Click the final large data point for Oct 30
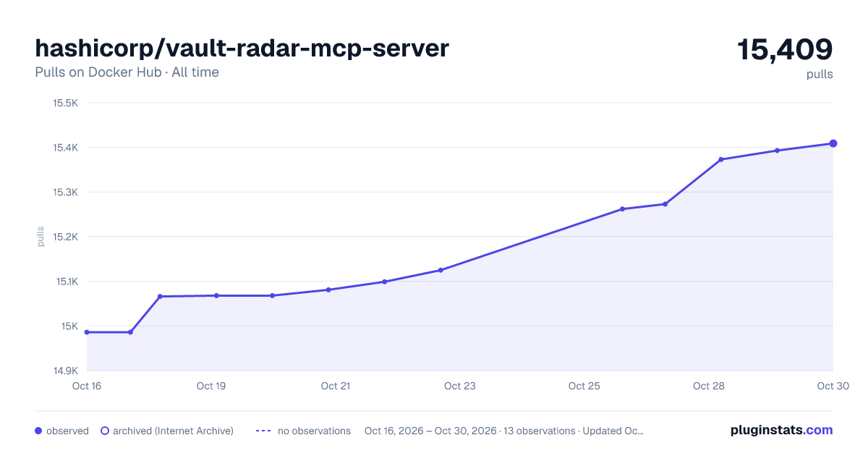 (x=833, y=143)
